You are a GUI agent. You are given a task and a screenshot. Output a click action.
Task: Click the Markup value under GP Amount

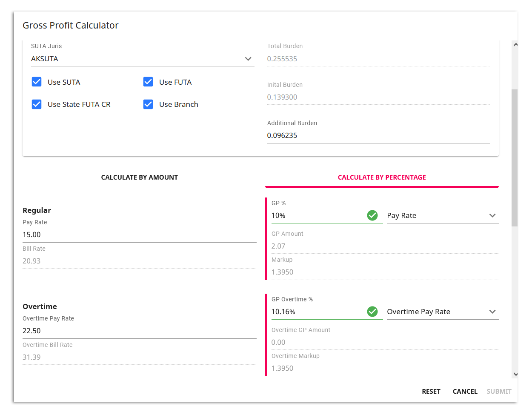click(282, 272)
